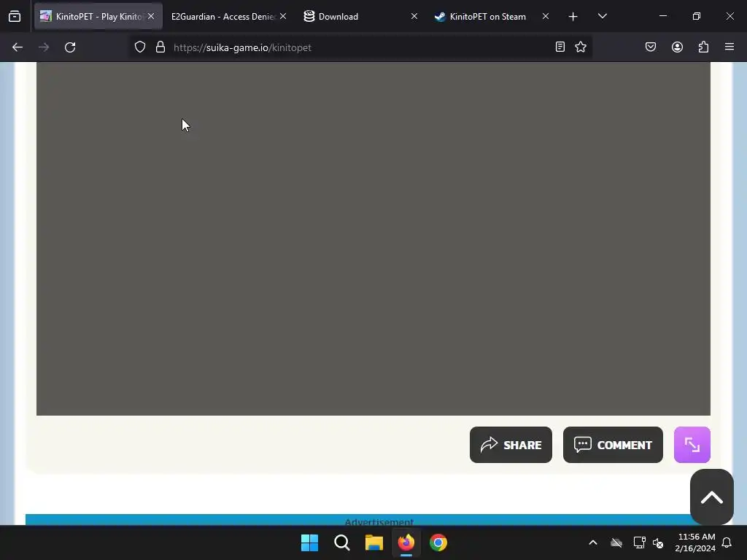The image size is (747, 560).
Task: Close the E2Guardian tab
Action: (x=283, y=16)
